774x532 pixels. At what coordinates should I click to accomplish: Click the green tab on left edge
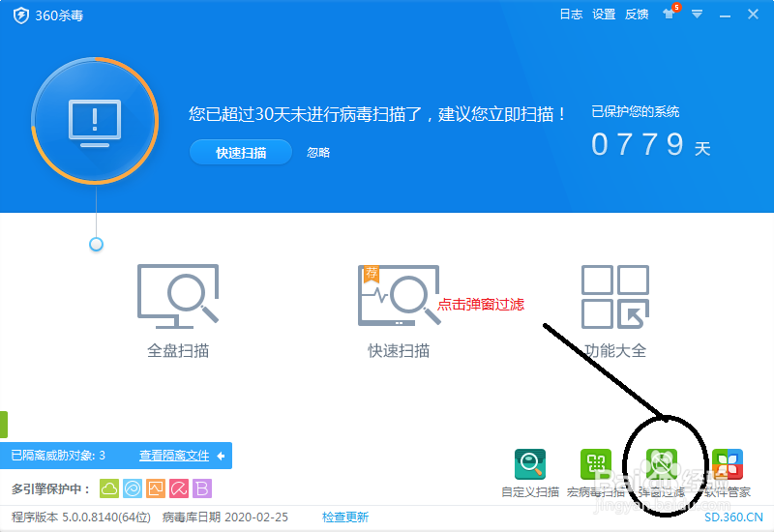coord(4,425)
